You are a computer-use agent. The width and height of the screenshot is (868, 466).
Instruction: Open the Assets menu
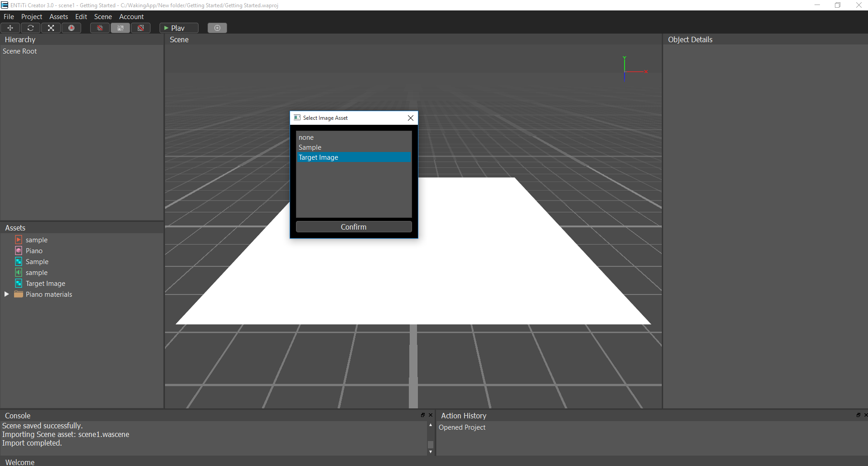pos(58,17)
